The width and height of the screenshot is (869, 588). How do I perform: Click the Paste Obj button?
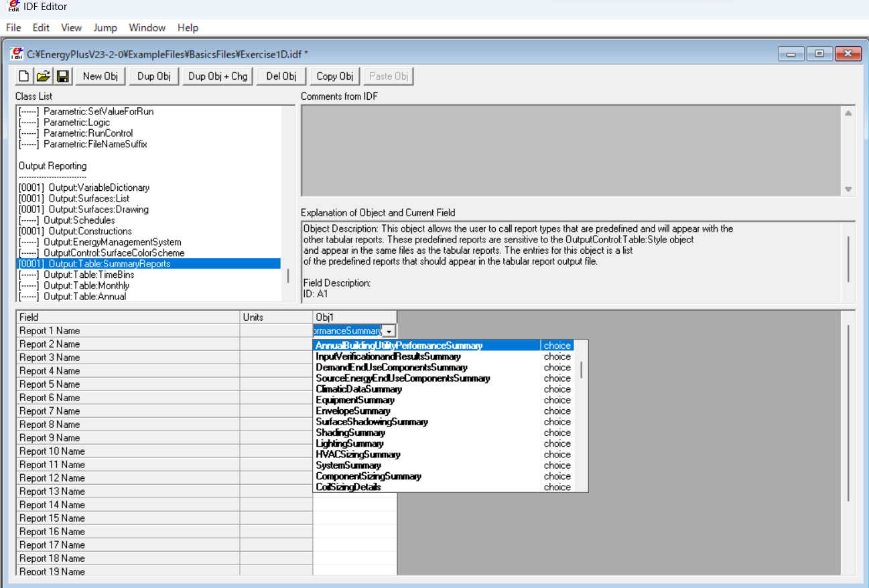pos(389,76)
